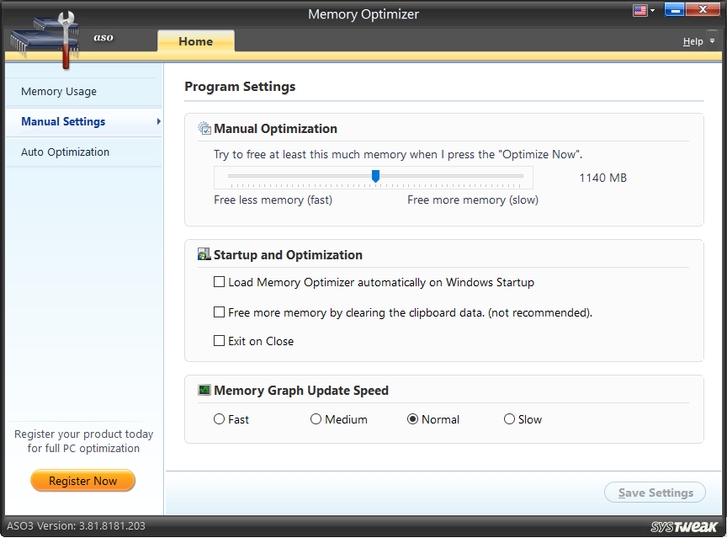Click the blue memory slider thumb
This screenshot has height=538, width=727.
click(x=376, y=176)
